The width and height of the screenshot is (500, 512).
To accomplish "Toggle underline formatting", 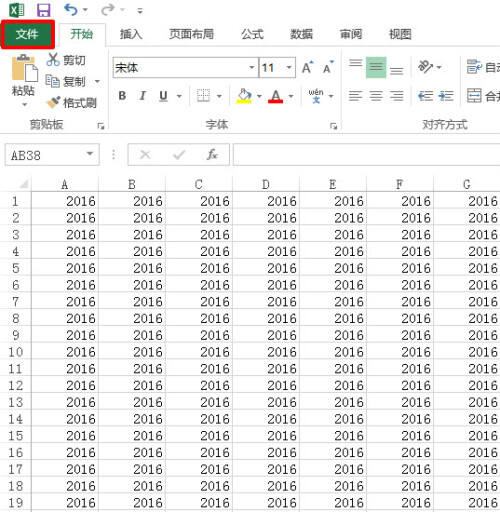I will (x=163, y=96).
